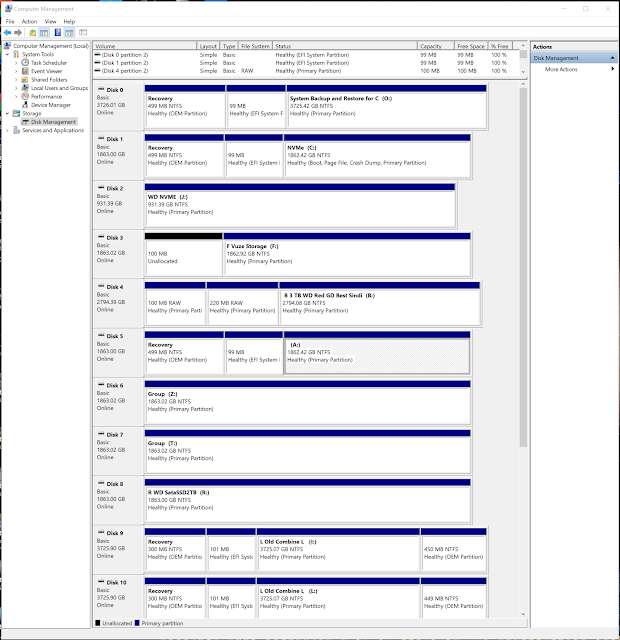620x640 pixels.
Task: Click the Task Scheduler clock icon
Action: click(25, 62)
